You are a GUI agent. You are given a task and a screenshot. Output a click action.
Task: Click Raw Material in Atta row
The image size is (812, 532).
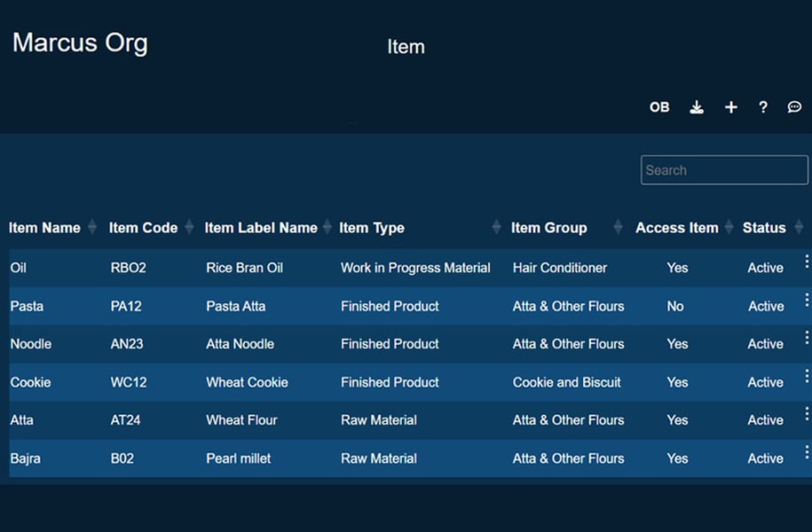pos(379,419)
